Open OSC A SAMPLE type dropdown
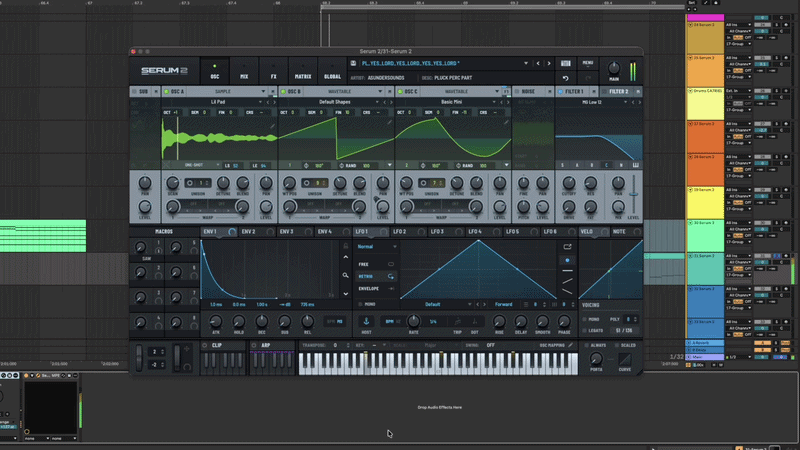This screenshot has width=800, height=450. [x=263, y=92]
